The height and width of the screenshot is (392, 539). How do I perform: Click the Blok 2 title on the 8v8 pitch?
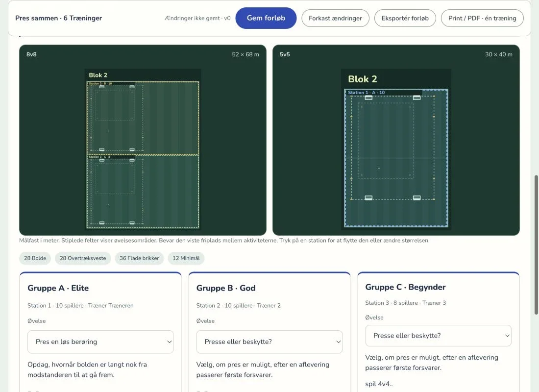click(98, 75)
